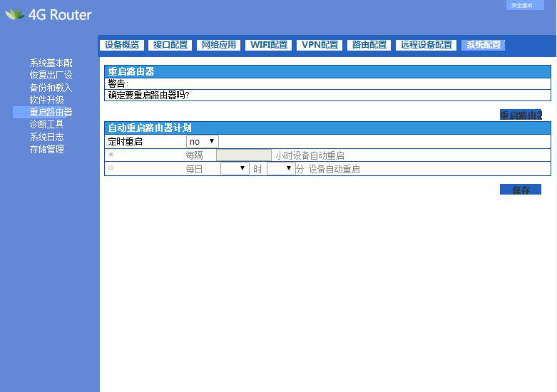Open 恢复出厂设 in the sidebar
This screenshot has width=557, height=392.
coord(51,75)
